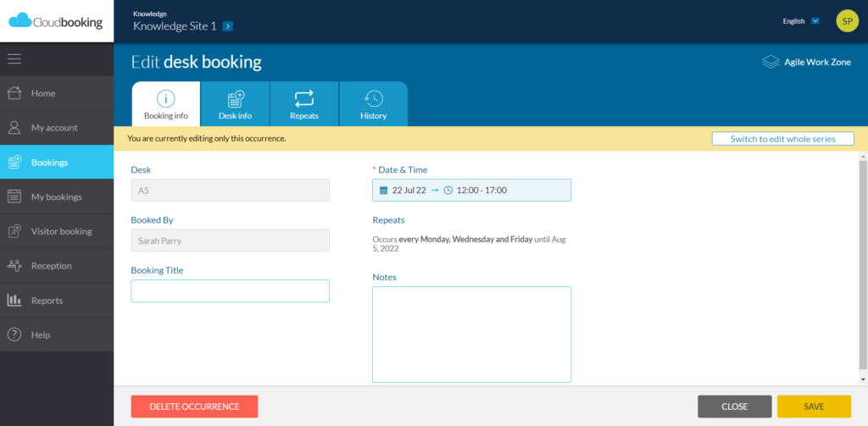Click the clock icon in Date & Time
868x426 pixels.
pos(448,191)
